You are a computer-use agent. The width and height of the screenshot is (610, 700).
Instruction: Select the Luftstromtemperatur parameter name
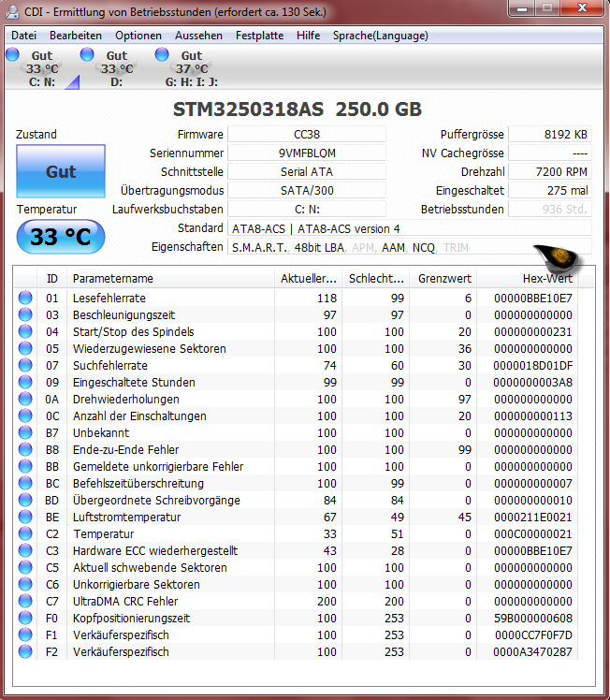(126, 518)
